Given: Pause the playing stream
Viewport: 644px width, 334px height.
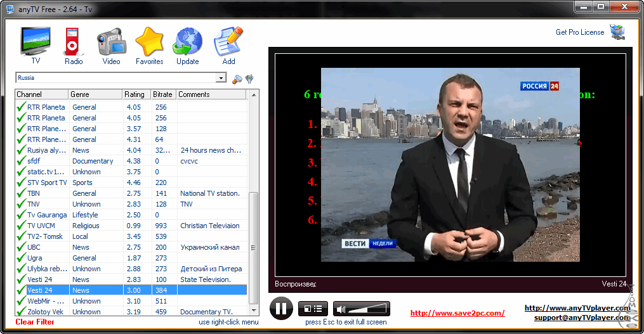Looking at the screenshot, I should coord(281,309).
